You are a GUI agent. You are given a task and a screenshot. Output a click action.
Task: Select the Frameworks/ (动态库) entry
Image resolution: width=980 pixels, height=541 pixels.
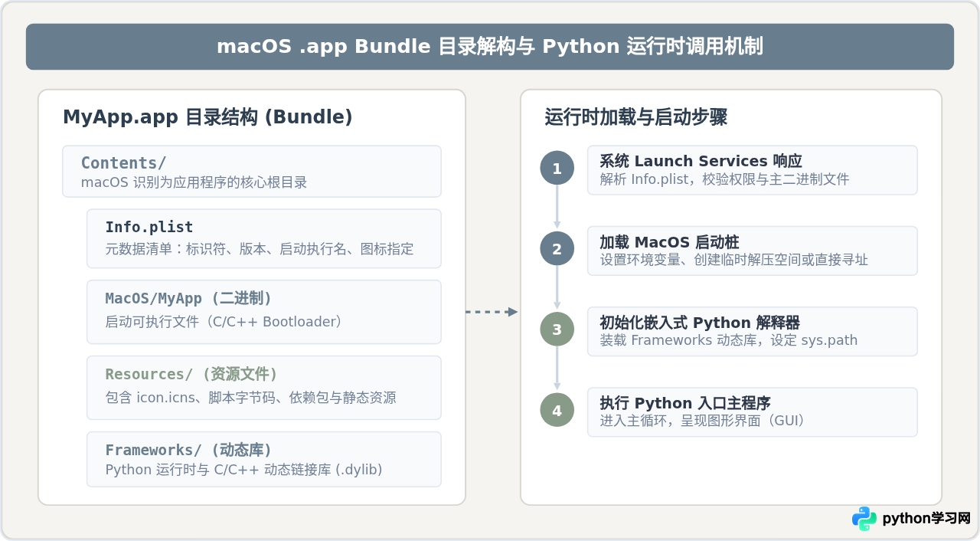(264, 459)
